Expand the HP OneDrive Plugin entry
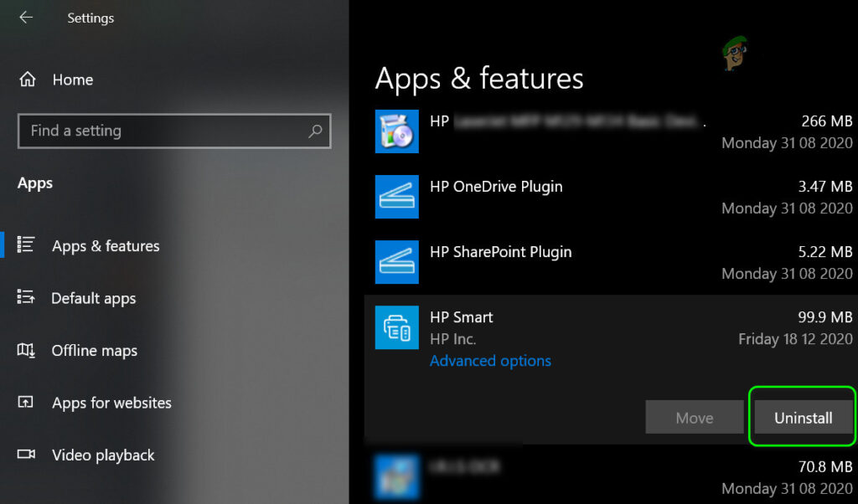 pyautogui.click(x=611, y=197)
